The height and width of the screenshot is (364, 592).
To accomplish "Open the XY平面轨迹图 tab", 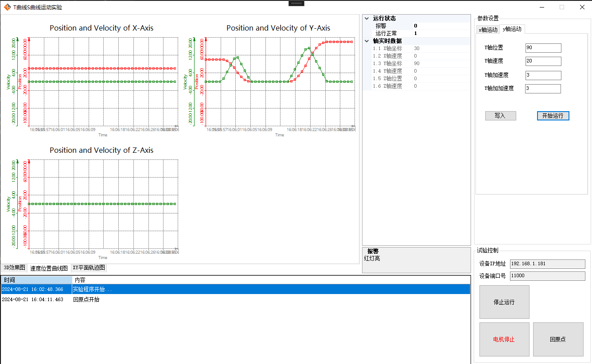I will tap(89, 268).
